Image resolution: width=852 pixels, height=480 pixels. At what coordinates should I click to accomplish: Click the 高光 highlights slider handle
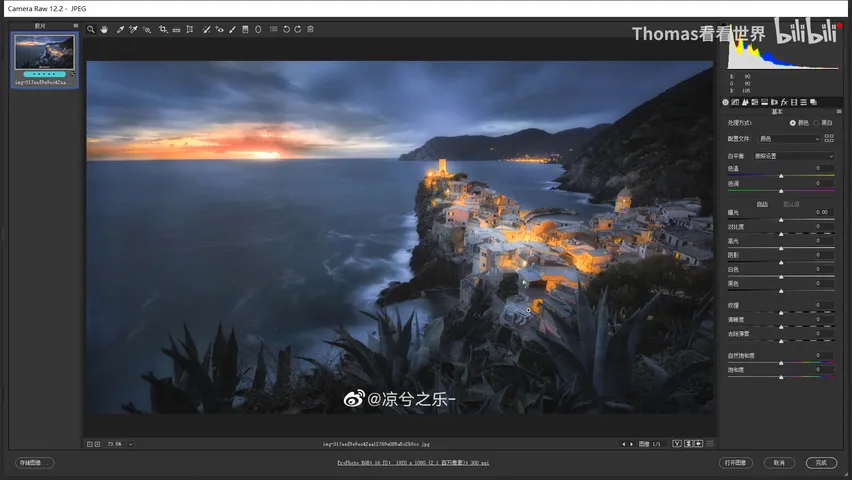pyautogui.click(x=781, y=248)
